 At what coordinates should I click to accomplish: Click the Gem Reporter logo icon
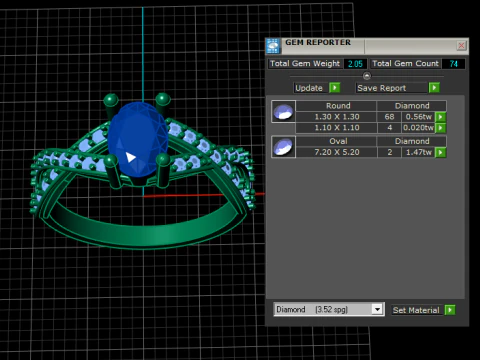273,46
